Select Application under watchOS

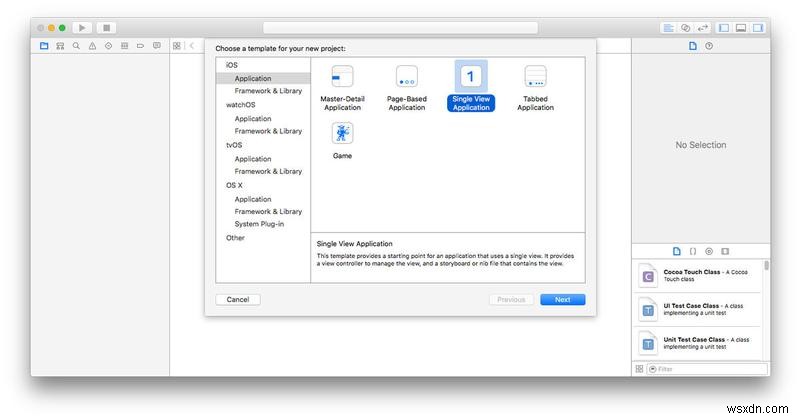click(253, 118)
